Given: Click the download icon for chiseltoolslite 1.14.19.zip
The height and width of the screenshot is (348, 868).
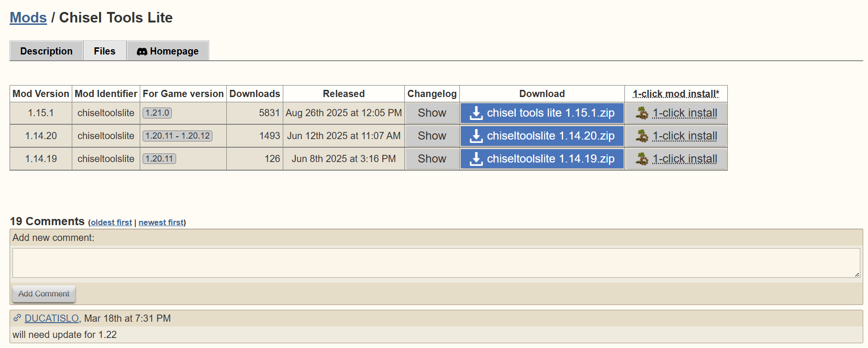Looking at the screenshot, I should point(476,159).
